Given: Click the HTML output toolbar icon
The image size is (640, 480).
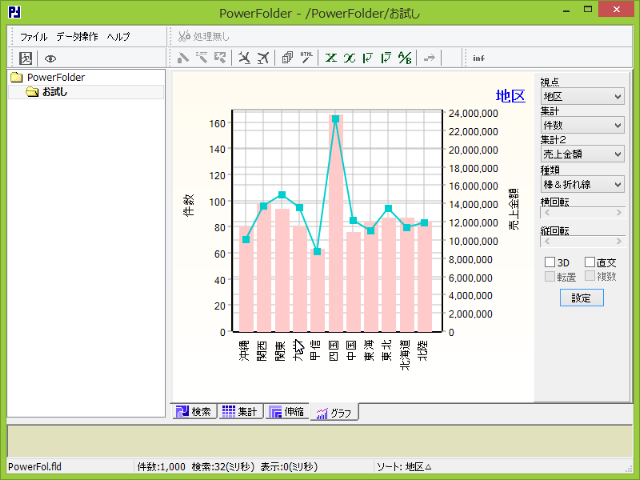Looking at the screenshot, I should (307, 58).
